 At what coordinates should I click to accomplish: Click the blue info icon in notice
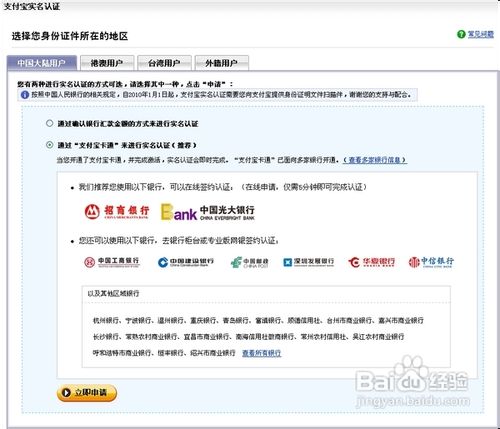point(25,95)
